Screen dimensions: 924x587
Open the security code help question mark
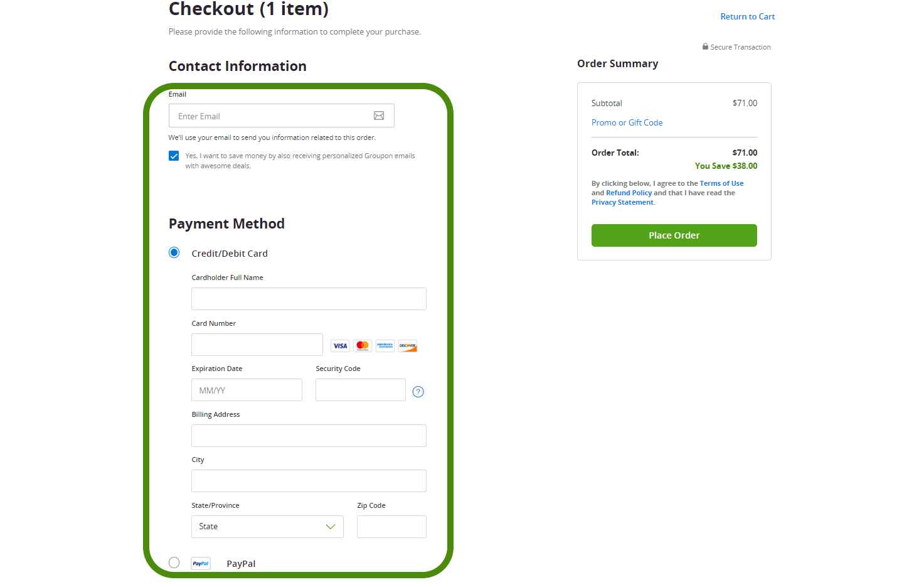tap(418, 391)
